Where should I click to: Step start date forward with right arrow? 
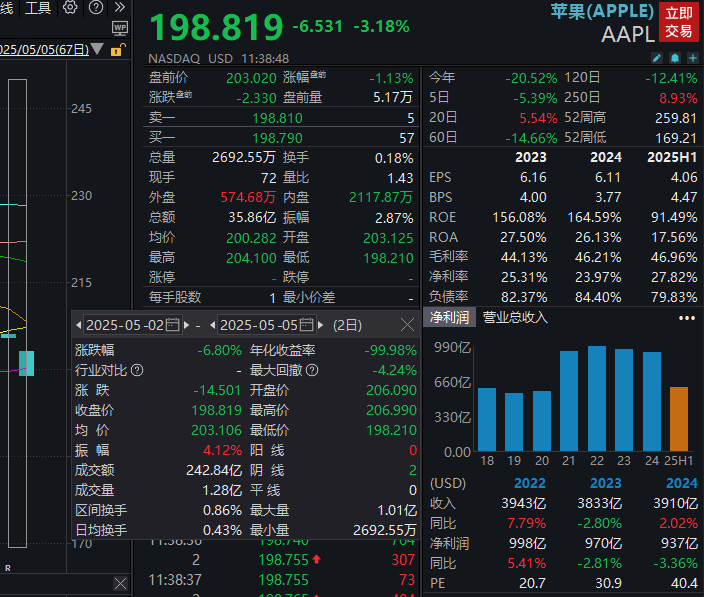tap(186, 325)
